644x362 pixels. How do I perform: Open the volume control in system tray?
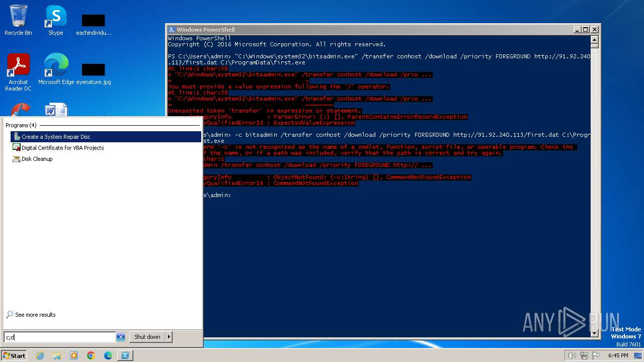point(572,355)
